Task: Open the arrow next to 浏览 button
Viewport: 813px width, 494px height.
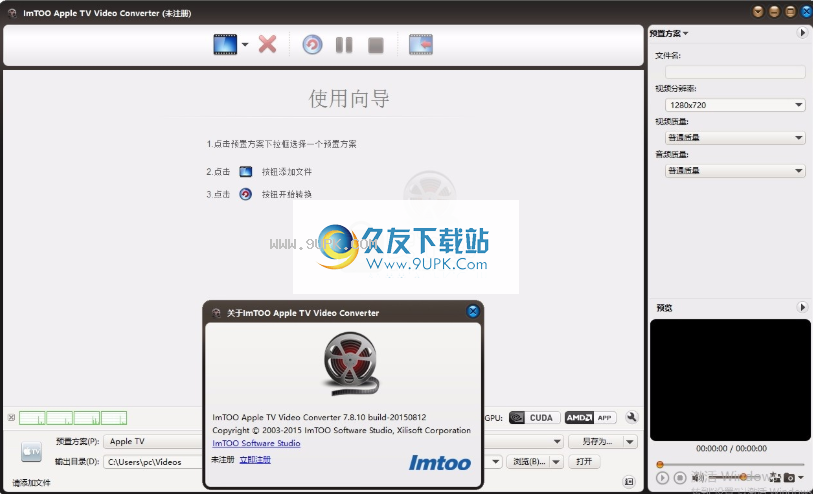Action: pos(556,461)
